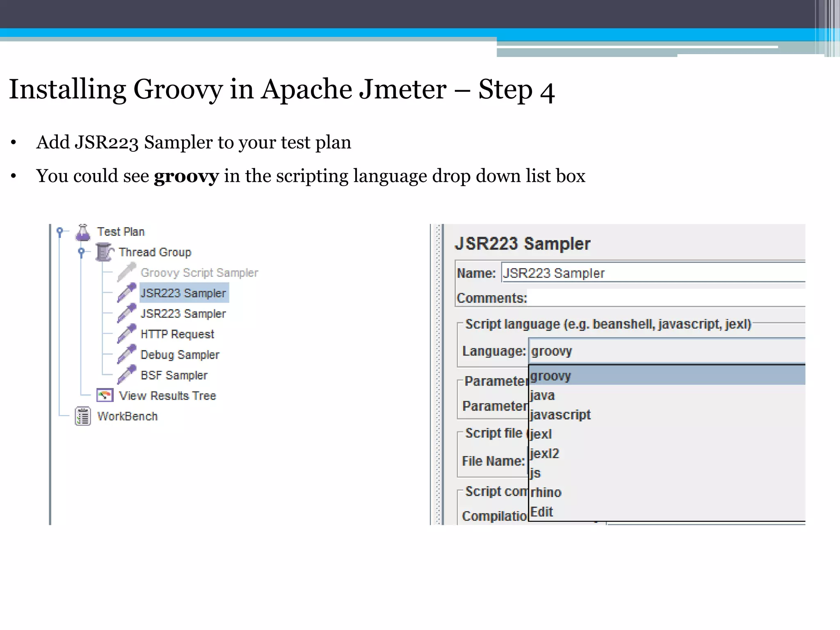
Task: Choose groovy from the language list
Action: pyautogui.click(x=667, y=375)
